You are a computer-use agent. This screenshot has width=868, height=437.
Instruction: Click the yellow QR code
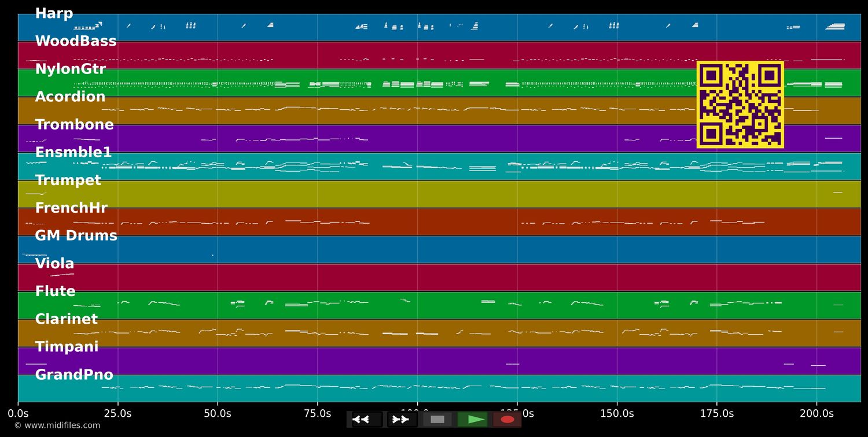[x=740, y=105]
